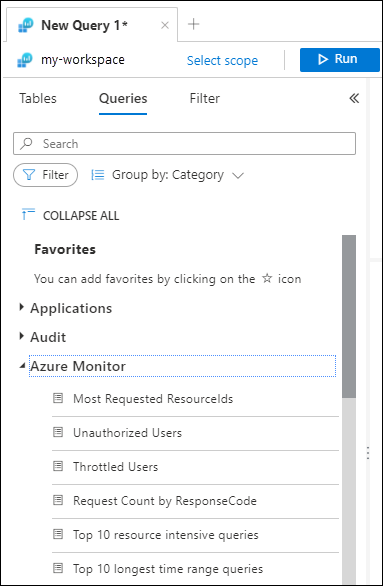The image size is (383, 586).
Task: Click the Unauthorized Users query icon
Action: pos(58,432)
